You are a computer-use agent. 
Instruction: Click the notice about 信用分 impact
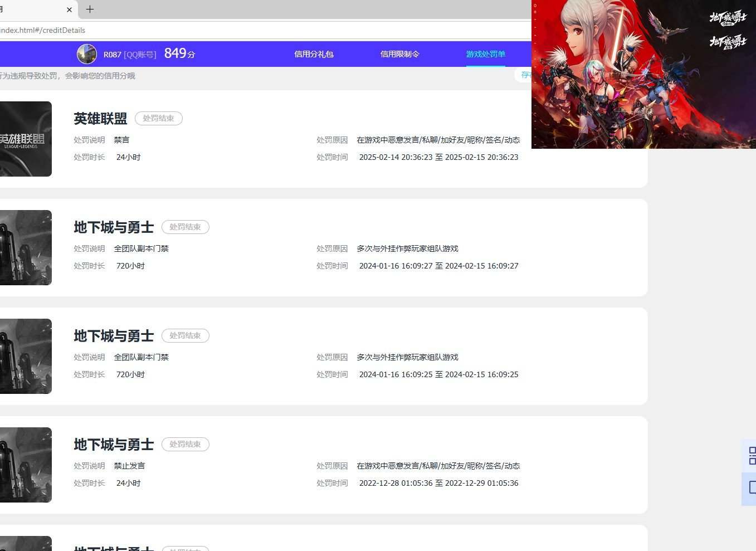click(67, 76)
